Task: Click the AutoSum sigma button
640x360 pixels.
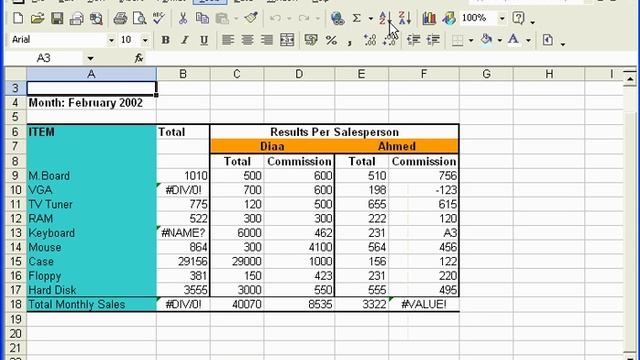Action: (x=357, y=18)
